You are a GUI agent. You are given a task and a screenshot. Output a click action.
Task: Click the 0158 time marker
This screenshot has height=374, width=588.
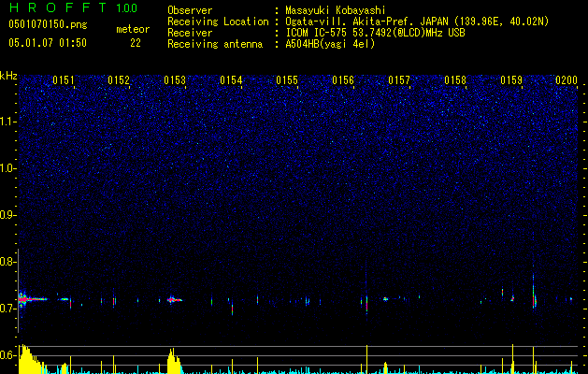(x=455, y=80)
